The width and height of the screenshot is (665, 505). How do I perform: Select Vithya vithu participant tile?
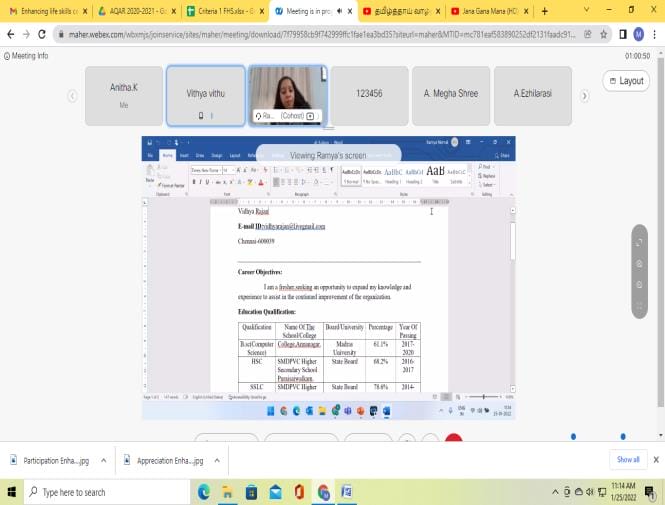[x=205, y=96]
